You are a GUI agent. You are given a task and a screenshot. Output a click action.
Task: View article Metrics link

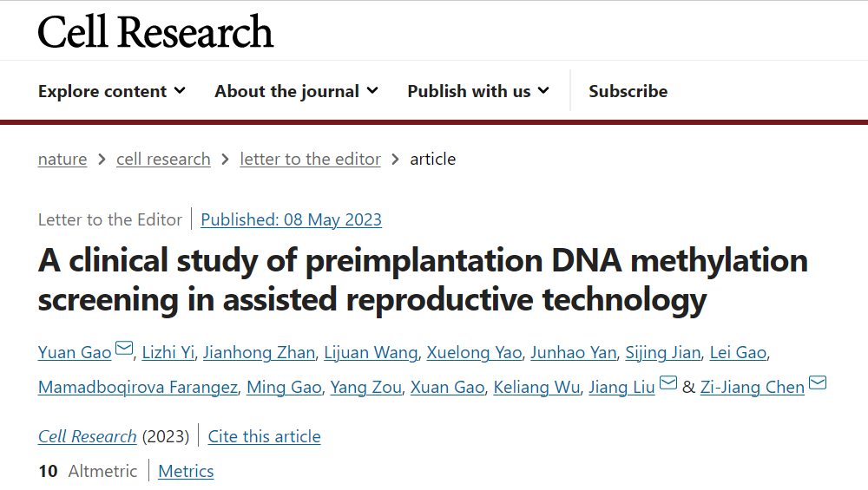(186, 471)
